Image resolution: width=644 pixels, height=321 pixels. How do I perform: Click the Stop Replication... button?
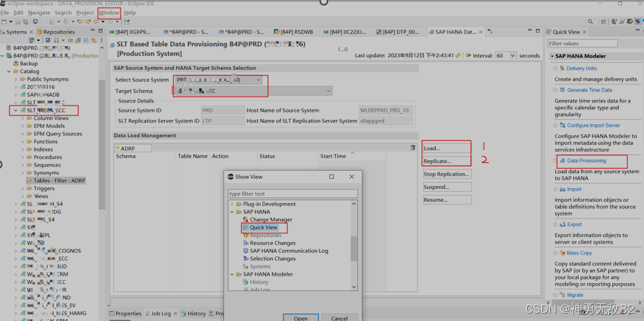[448, 174]
